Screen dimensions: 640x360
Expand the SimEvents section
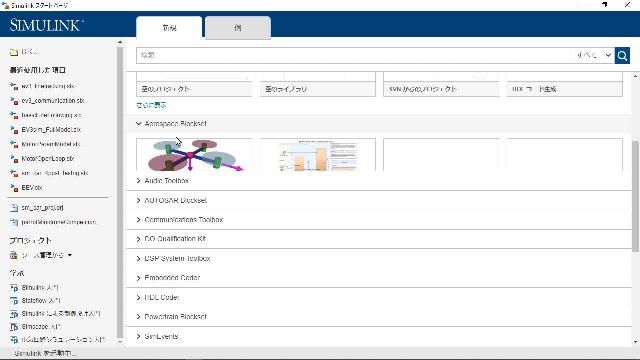[138, 336]
